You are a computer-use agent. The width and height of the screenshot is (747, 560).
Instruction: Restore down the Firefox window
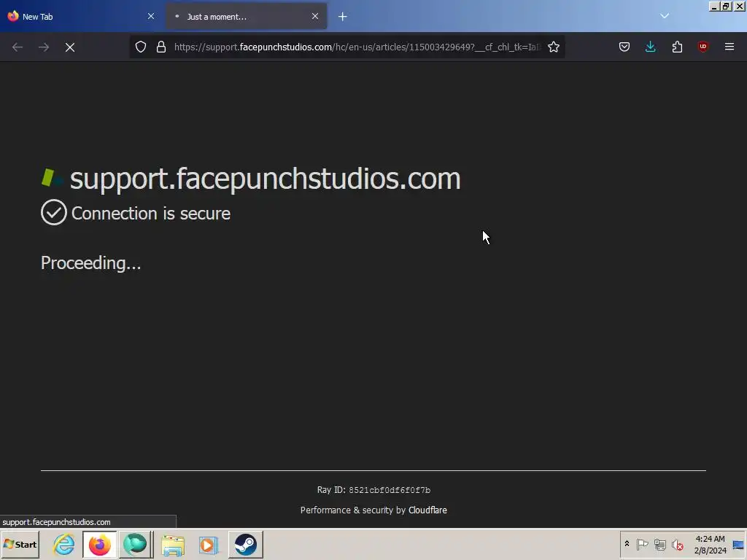coord(726,6)
